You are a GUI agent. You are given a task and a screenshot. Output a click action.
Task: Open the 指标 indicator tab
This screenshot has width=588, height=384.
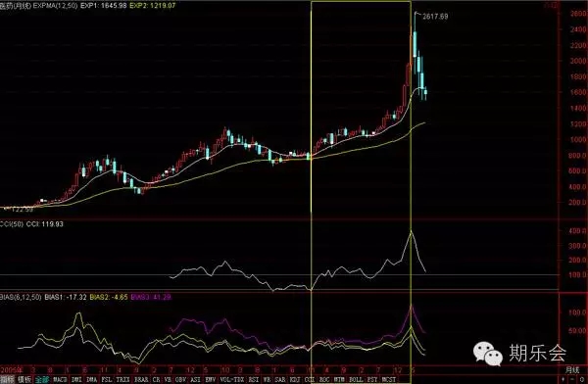click(x=7, y=379)
